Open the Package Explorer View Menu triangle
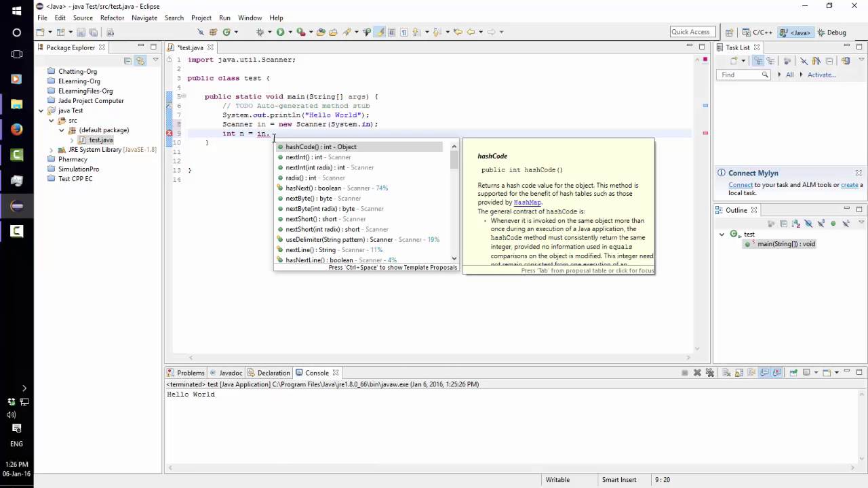This screenshot has width=868, height=488. tap(156, 60)
